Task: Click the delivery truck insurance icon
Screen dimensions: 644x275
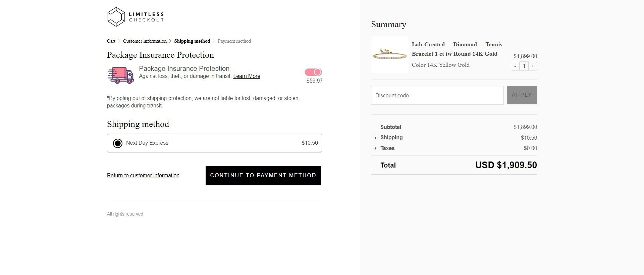Action: coord(121,75)
